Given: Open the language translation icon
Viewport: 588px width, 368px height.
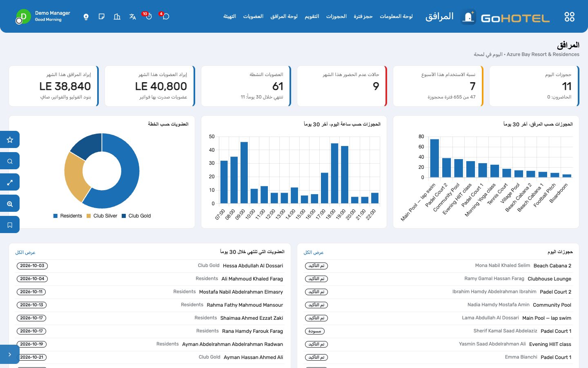Looking at the screenshot, I should (x=133, y=16).
